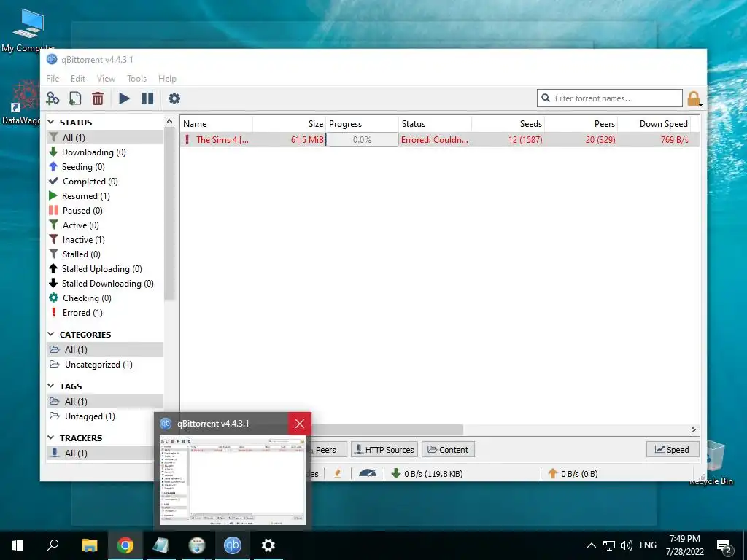Click the sidebar scroll up arrow
Screen dimensions: 747x560
click(x=169, y=122)
